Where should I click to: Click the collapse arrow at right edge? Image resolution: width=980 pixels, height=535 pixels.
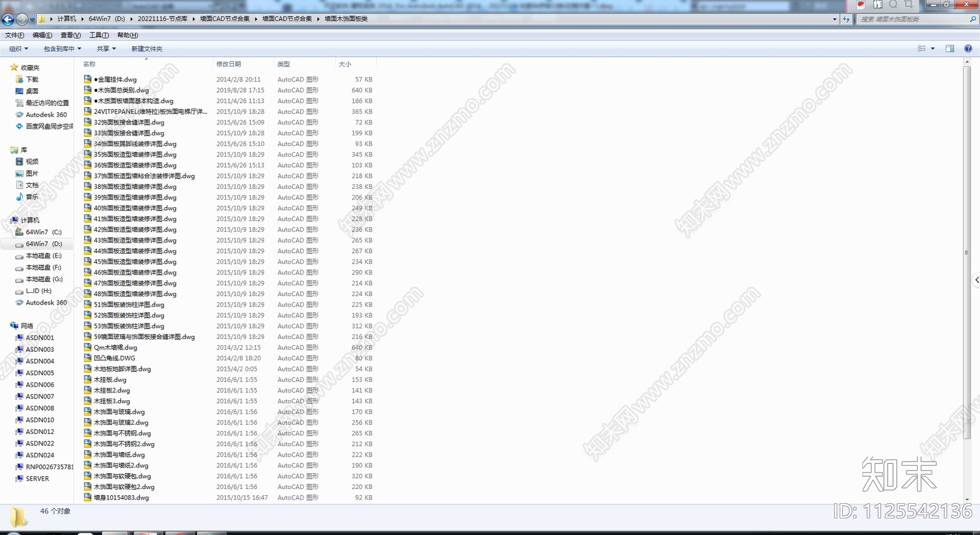[x=976, y=280]
